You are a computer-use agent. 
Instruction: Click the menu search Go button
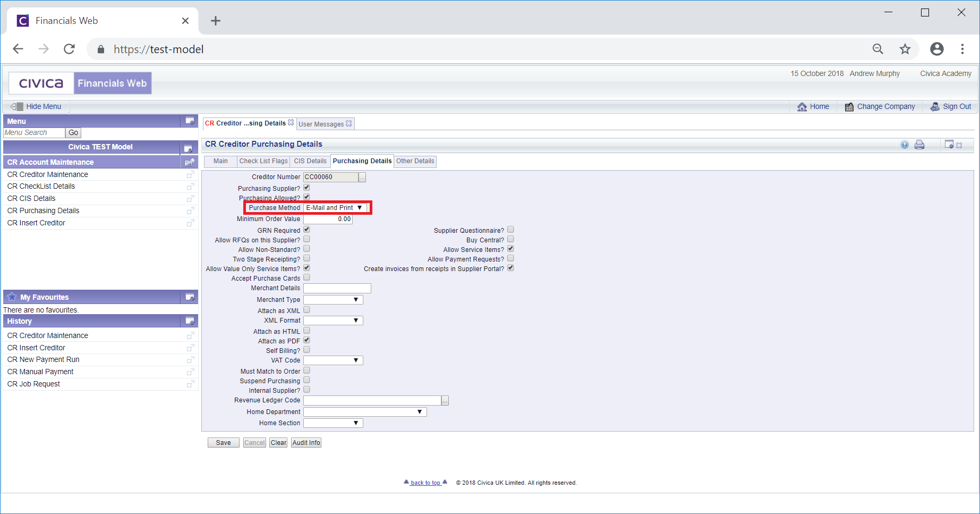pos(73,133)
